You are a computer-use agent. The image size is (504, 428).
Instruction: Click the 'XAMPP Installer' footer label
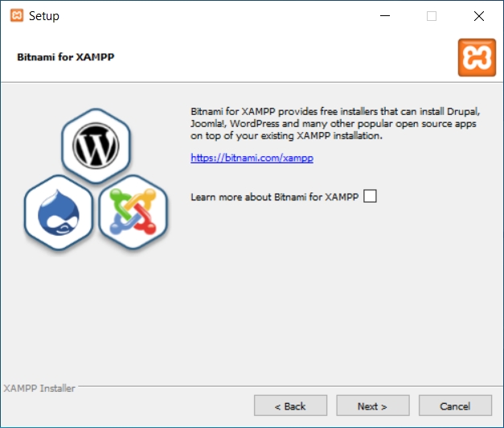39,389
